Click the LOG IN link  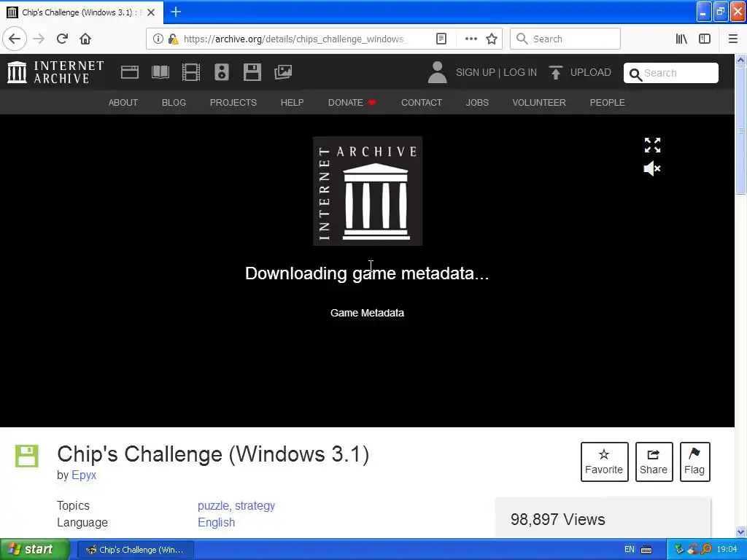[520, 72]
